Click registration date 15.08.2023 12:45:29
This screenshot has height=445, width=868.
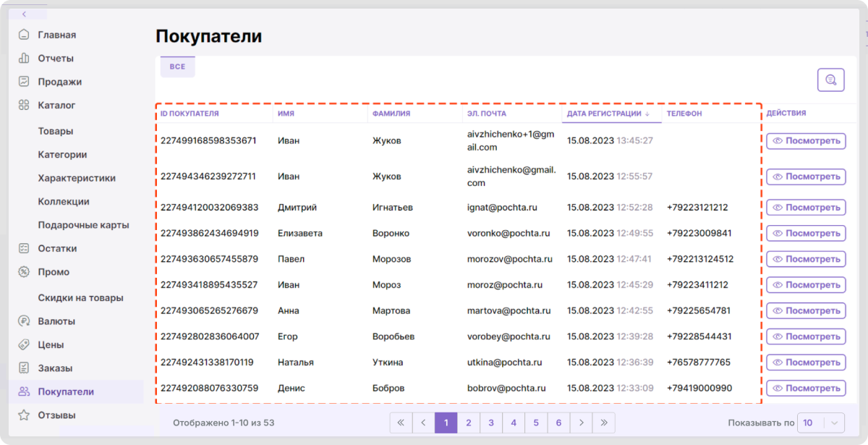click(610, 285)
